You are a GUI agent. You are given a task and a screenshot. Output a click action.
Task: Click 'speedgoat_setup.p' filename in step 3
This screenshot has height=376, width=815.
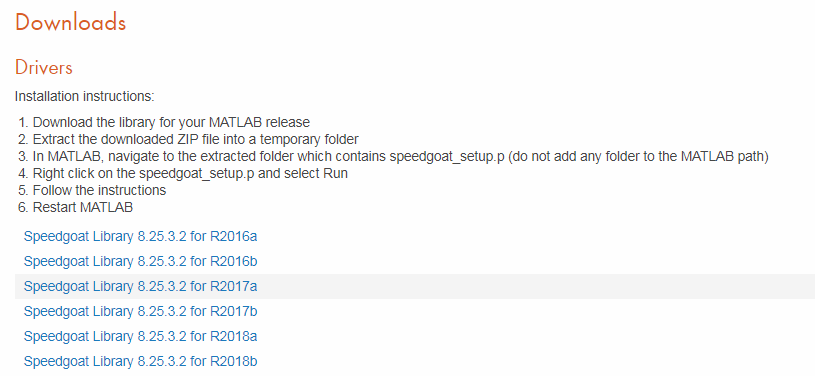(x=447, y=157)
